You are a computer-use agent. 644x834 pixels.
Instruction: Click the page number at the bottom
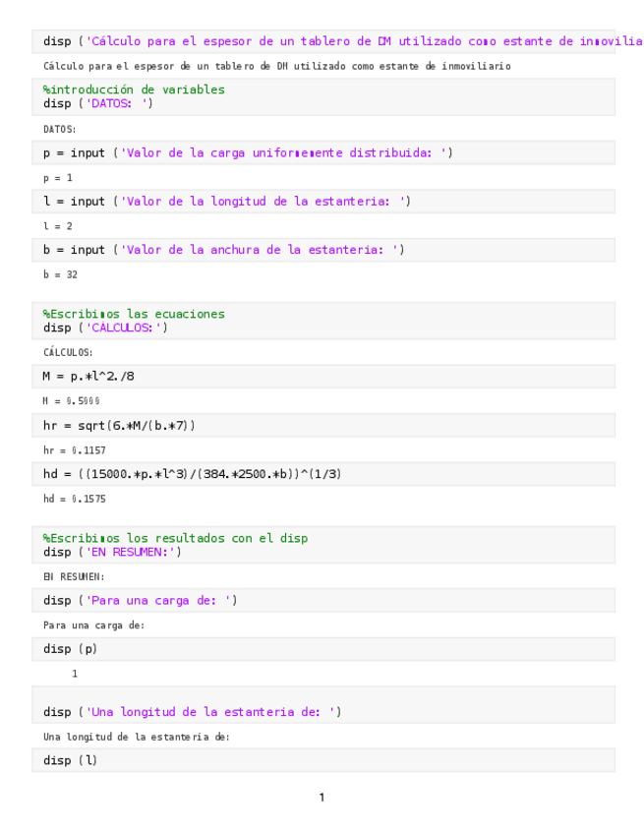(x=322, y=798)
